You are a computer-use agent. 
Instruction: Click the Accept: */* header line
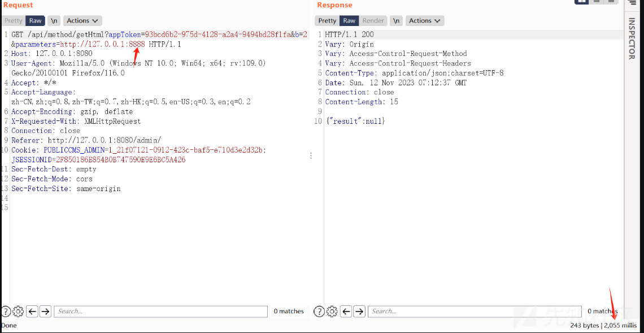pos(34,83)
